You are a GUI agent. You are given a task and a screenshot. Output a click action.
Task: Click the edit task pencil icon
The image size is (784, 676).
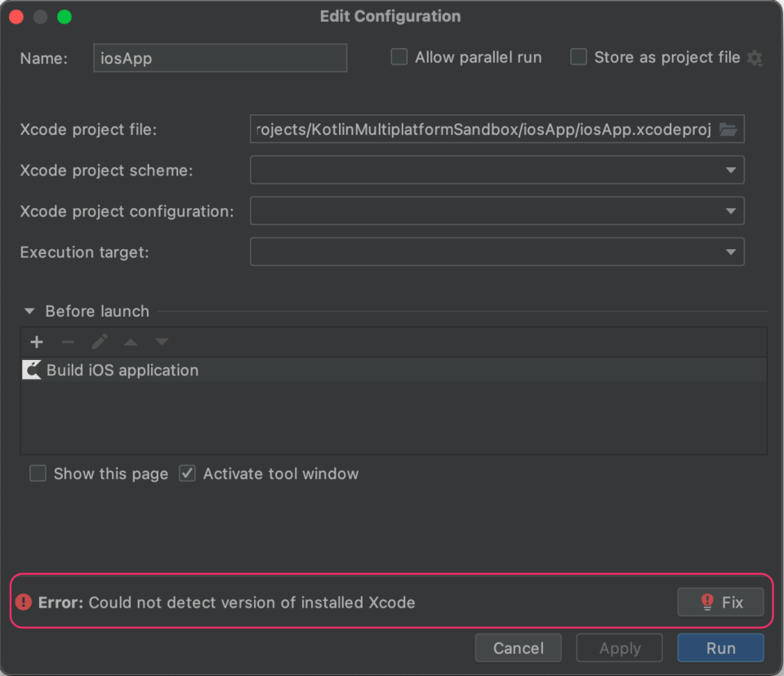coord(100,342)
